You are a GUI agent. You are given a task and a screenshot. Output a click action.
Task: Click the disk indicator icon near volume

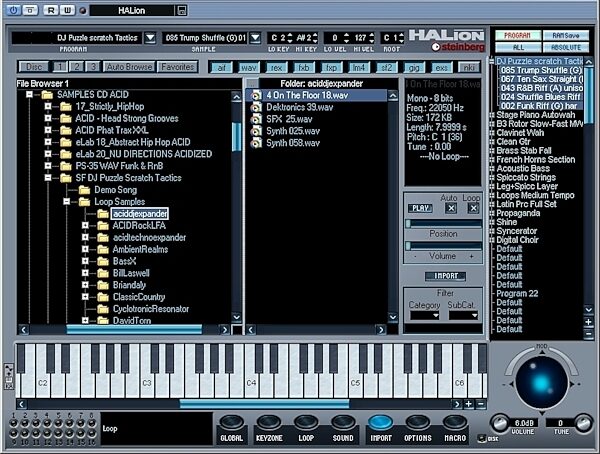tap(481, 438)
